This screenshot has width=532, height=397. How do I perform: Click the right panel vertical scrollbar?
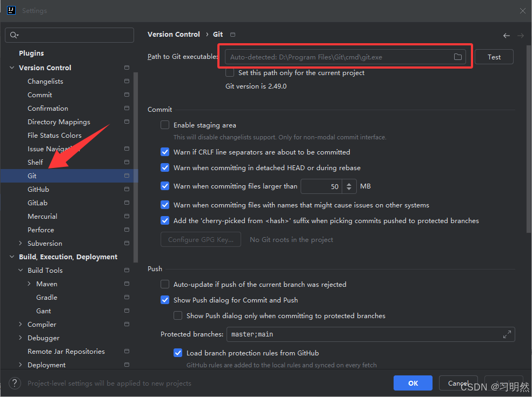529,139
